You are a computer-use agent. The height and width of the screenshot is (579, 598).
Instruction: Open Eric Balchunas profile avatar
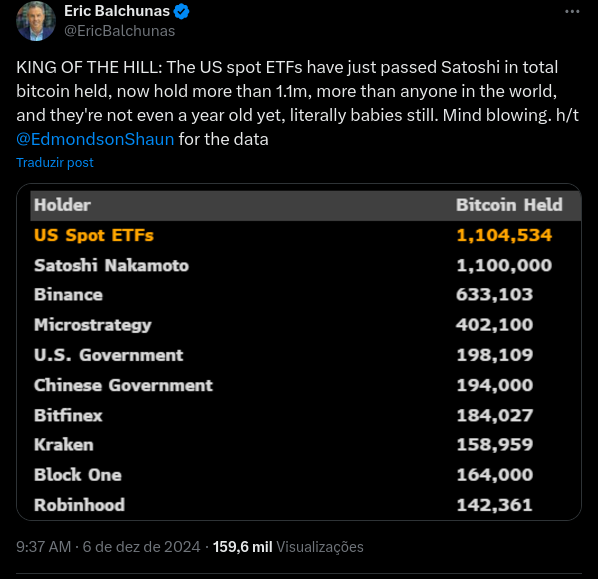coord(36,21)
